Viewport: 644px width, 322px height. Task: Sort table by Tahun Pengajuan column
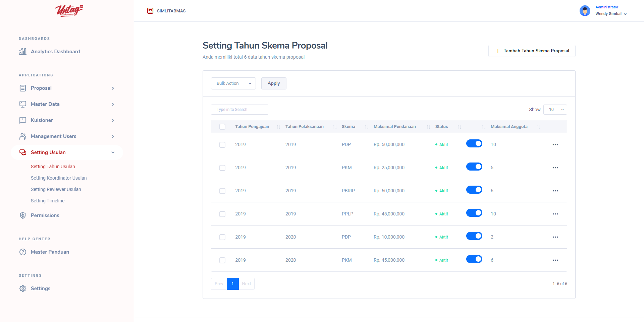tap(252, 127)
